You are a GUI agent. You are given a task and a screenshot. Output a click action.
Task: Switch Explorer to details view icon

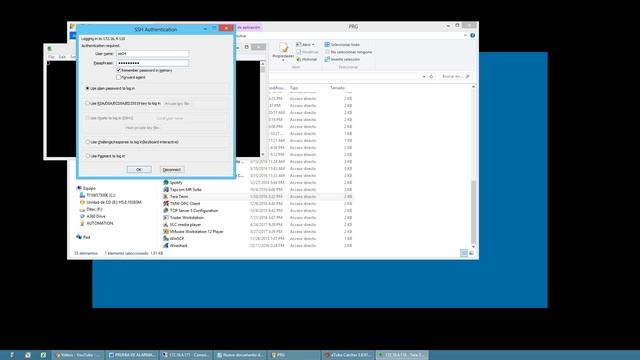(464, 253)
